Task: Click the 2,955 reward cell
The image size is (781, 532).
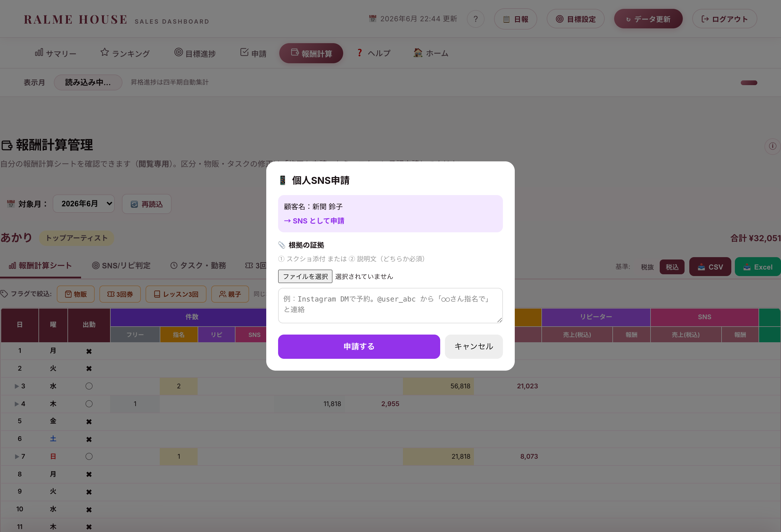Action: [x=390, y=404]
